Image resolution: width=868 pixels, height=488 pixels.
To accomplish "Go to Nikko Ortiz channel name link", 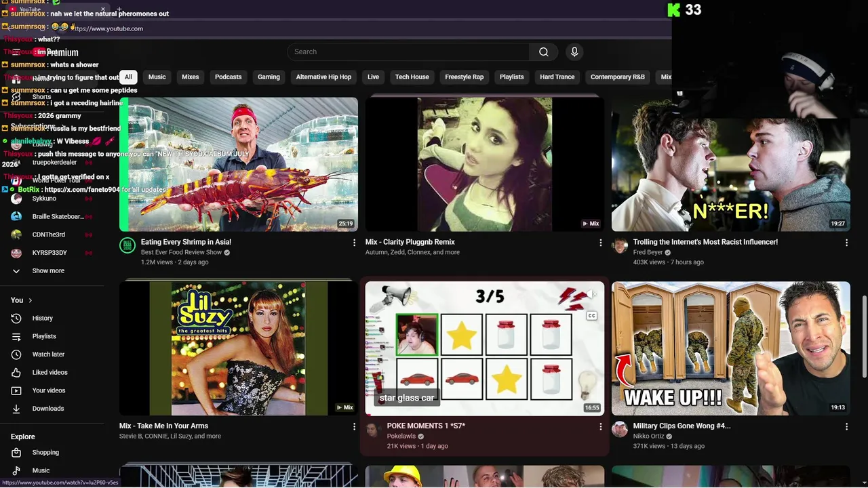I will click(x=649, y=436).
